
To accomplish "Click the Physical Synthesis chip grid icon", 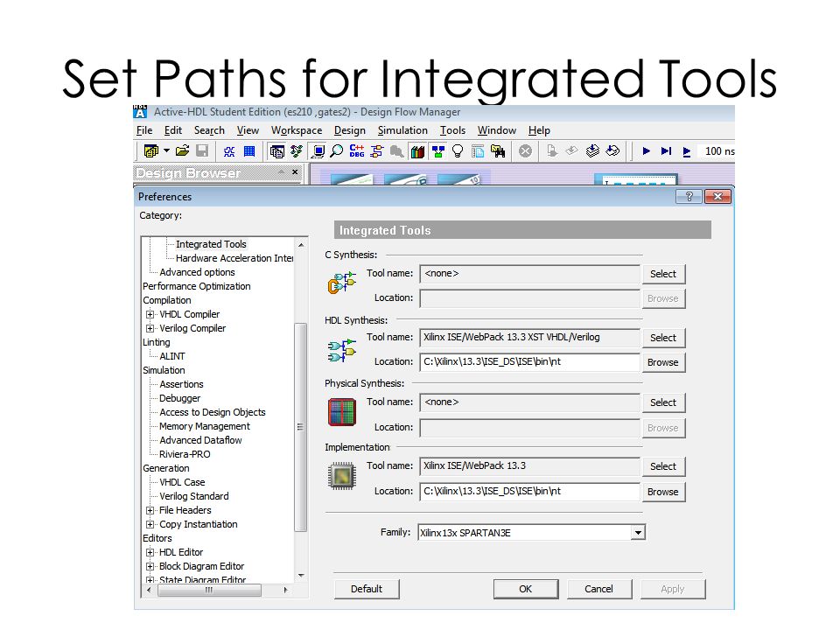I will pyautogui.click(x=342, y=412).
